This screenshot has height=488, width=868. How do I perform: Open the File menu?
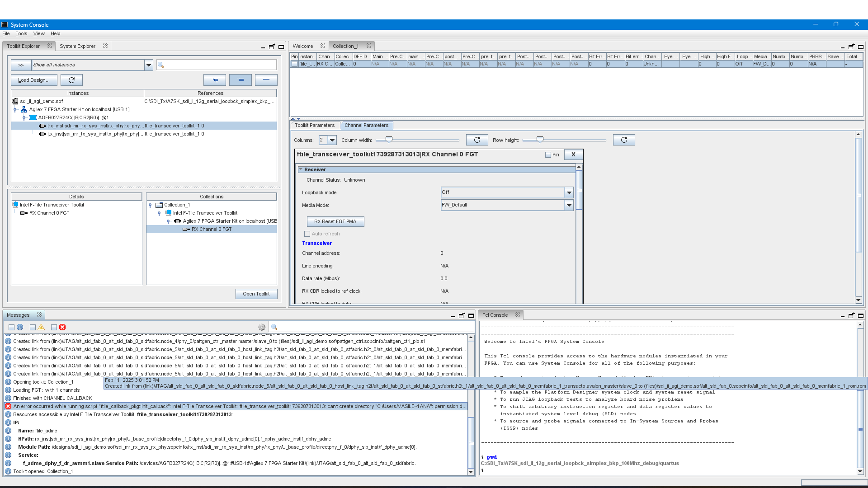6,34
